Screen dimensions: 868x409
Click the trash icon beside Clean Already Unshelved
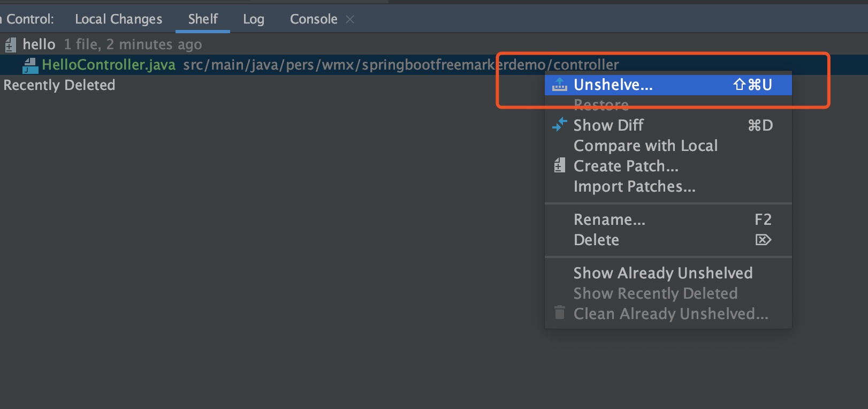pos(559,313)
